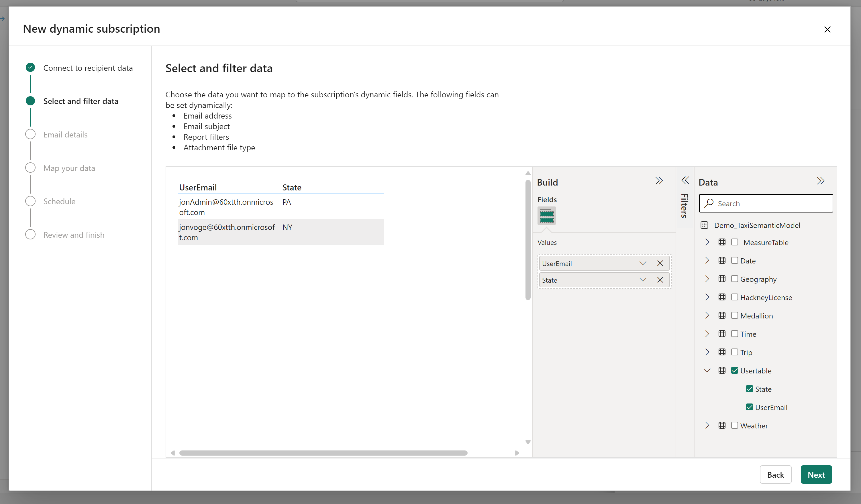Screen dimensions: 861x504
Task: Click the table icon beside Geography
Action: click(722, 279)
